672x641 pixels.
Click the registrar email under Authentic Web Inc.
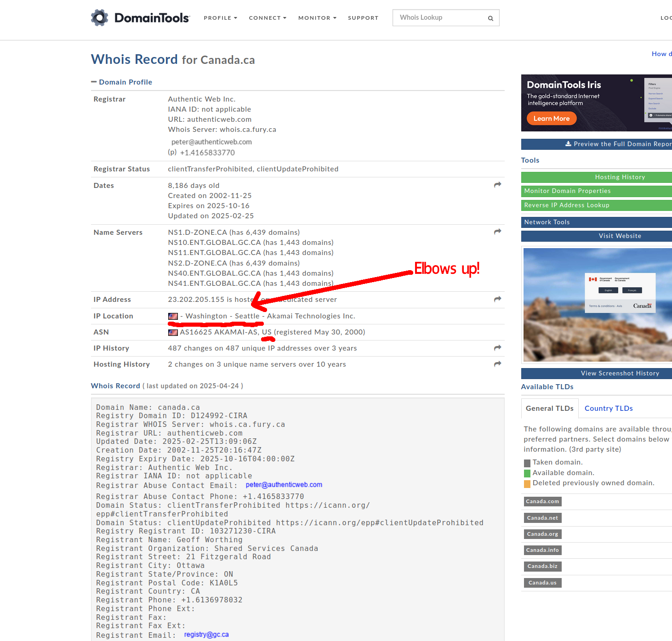click(x=211, y=142)
